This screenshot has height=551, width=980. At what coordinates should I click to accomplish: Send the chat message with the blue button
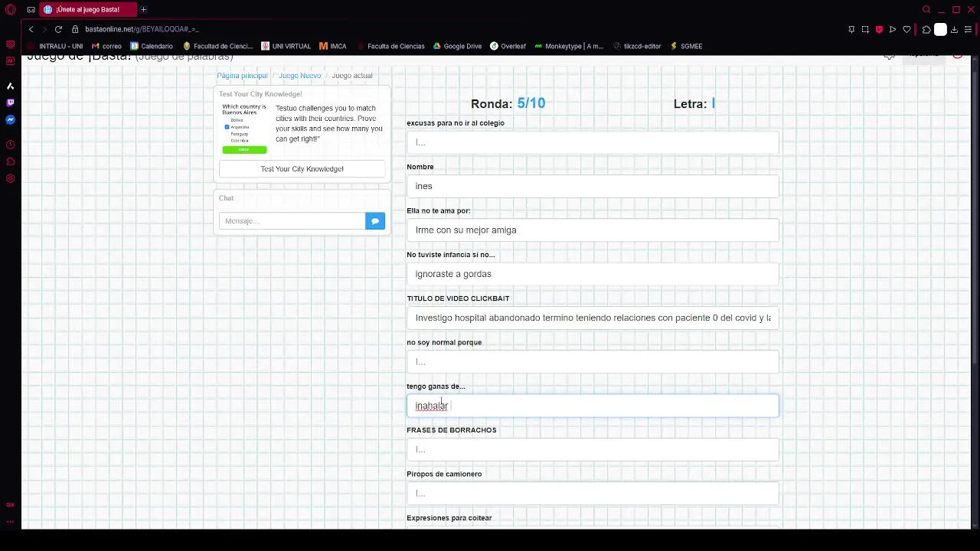coord(375,221)
